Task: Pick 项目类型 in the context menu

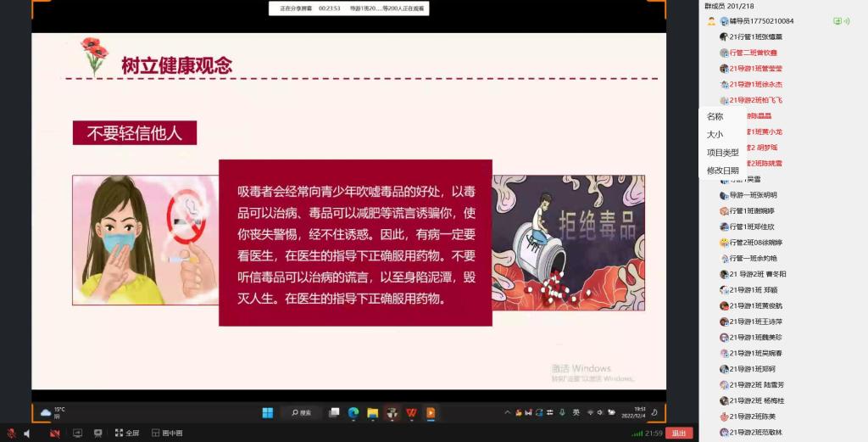Action: coord(722,153)
